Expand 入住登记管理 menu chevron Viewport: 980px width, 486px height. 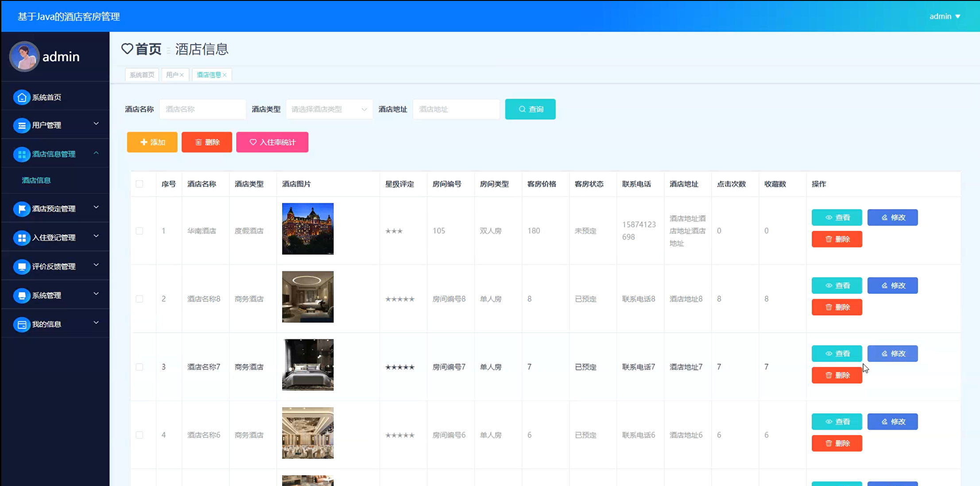tap(96, 236)
